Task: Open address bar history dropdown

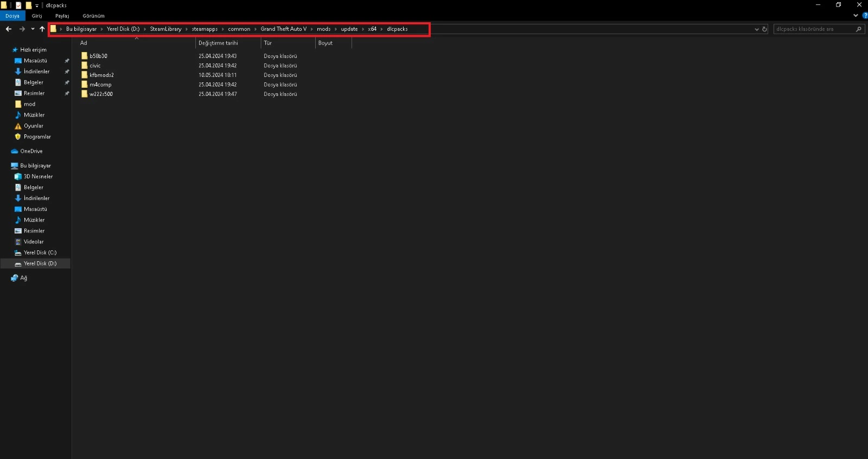Action: [757, 29]
